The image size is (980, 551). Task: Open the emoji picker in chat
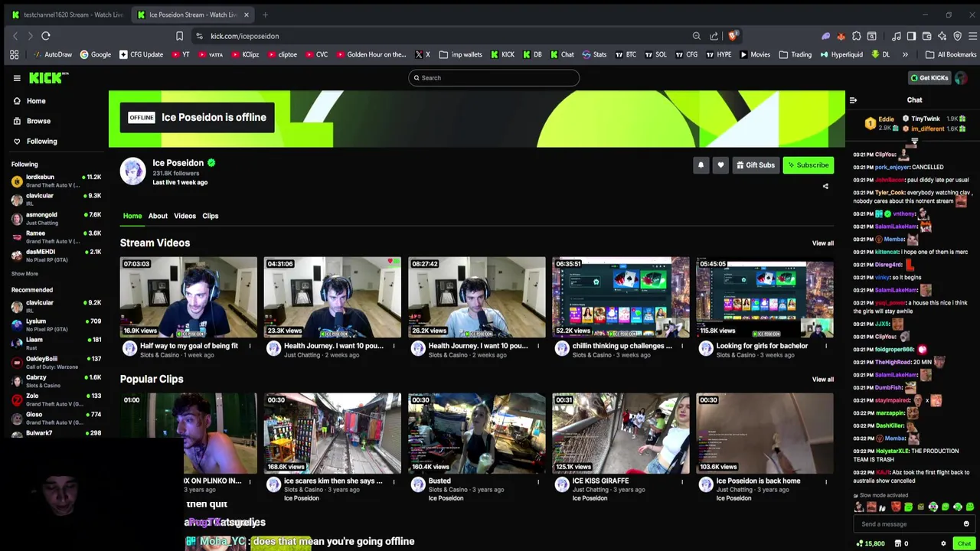(x=966, y=524)
